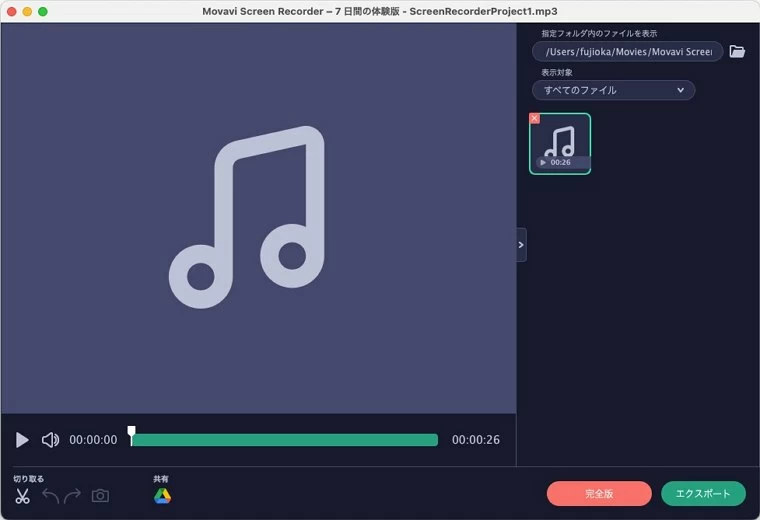Click the undo arrow icon
Image resolution: width=760 pixels, height=520 pixels.
click(50, 496)
